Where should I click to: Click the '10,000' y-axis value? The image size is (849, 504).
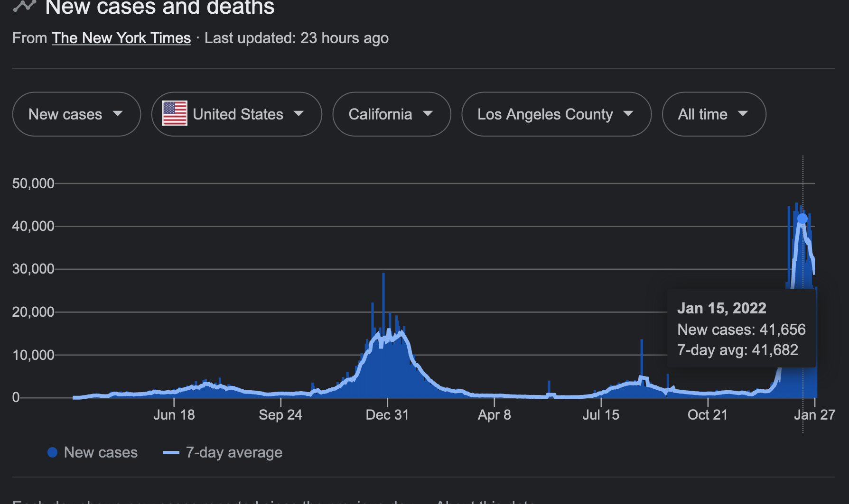[x=33, y=355]
